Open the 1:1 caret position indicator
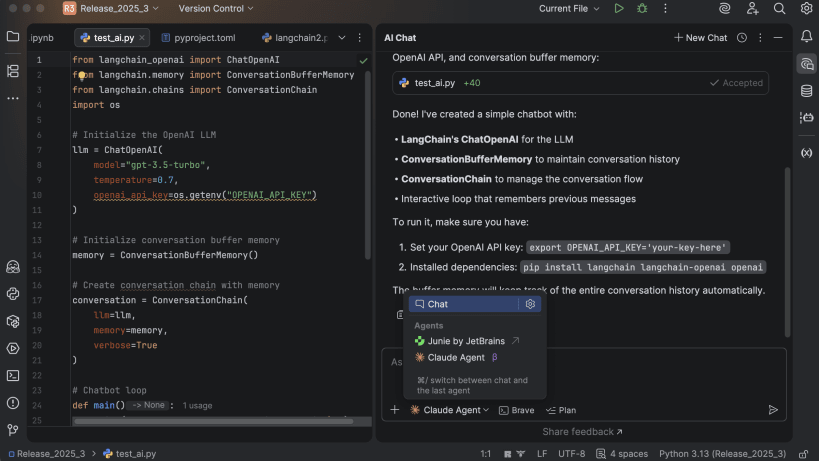The width and height of the screenshot is (819, 461). (x=485, y=454)
